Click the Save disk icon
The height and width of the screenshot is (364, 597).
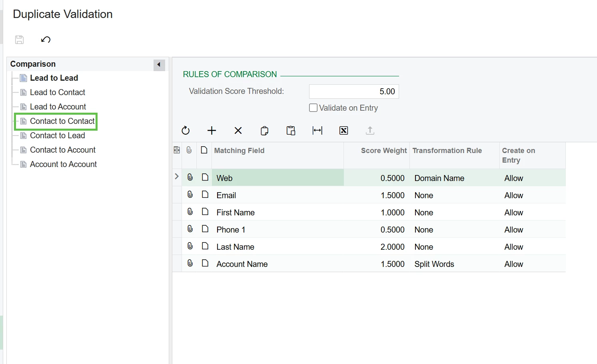19,40
